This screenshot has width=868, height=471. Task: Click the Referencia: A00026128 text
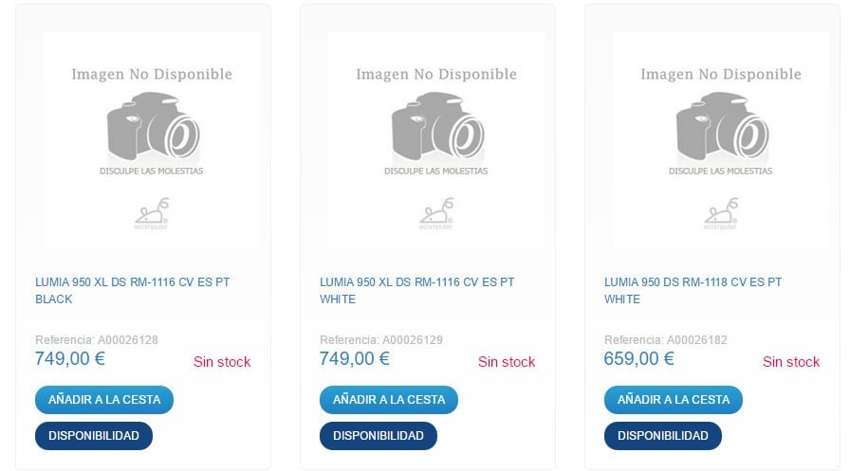97,340
